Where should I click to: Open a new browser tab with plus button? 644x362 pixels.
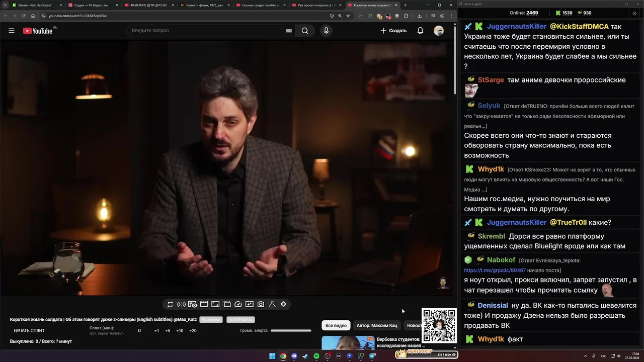(x=405, y=5)
